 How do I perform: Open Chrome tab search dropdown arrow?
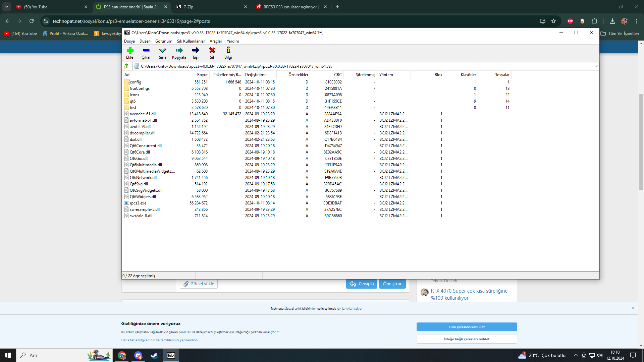[x=7, y=7]
